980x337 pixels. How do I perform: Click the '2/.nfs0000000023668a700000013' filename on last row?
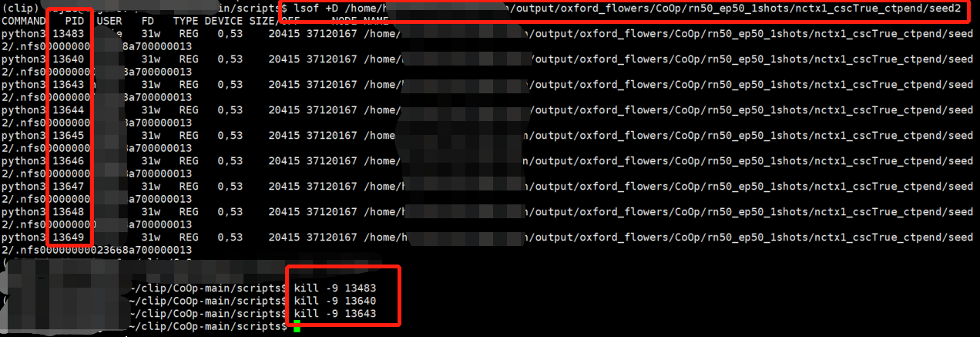tap(96, 250)
